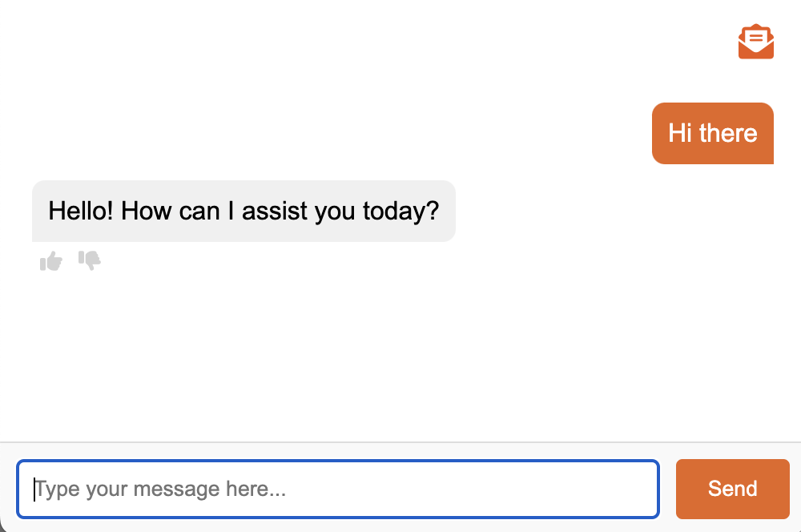Click the thumbs-up feedback icon below the reply
Screen dimensions: 801x532
tap(51, 261)
